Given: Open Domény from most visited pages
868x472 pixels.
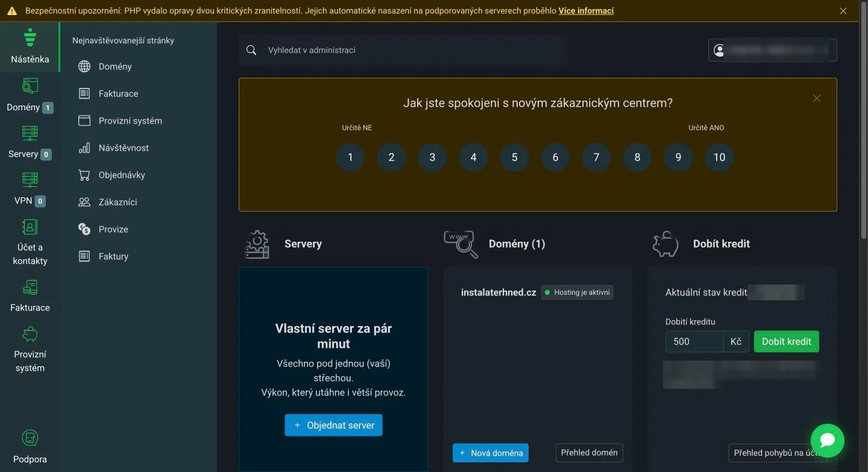Looking at the screenshot, I should coord(115,66).
